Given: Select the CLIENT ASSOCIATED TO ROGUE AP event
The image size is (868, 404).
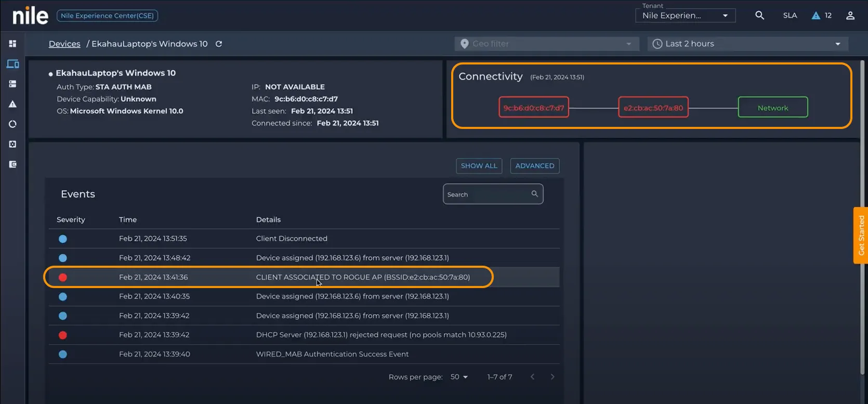Looking at the screenshot, I should point(304,277).
